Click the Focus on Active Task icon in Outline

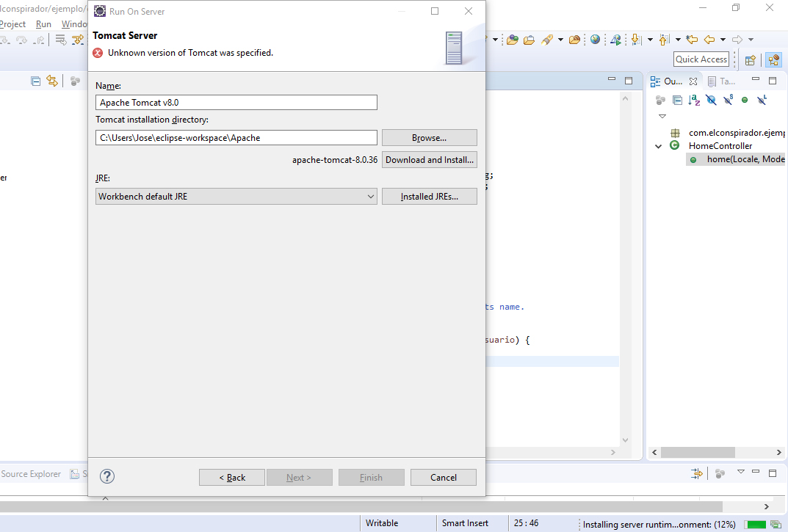[x=660, y=100]
